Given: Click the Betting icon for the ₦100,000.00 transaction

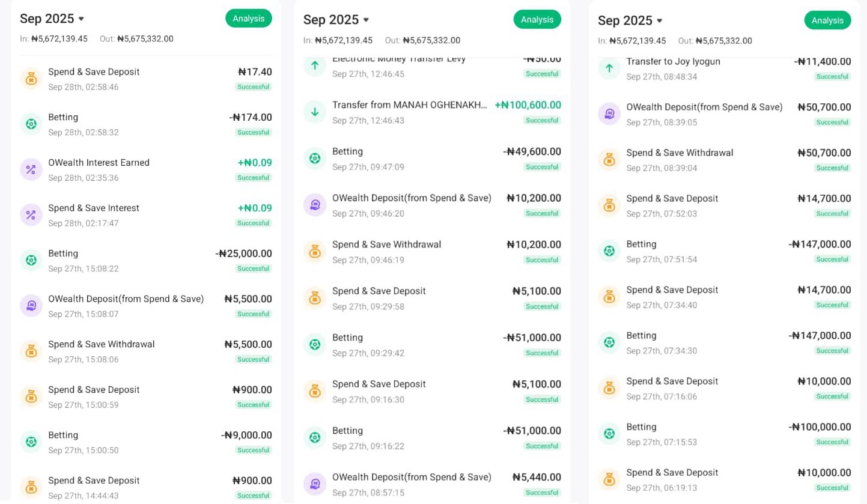Looking at the screenshot, I should pos(609,434).
